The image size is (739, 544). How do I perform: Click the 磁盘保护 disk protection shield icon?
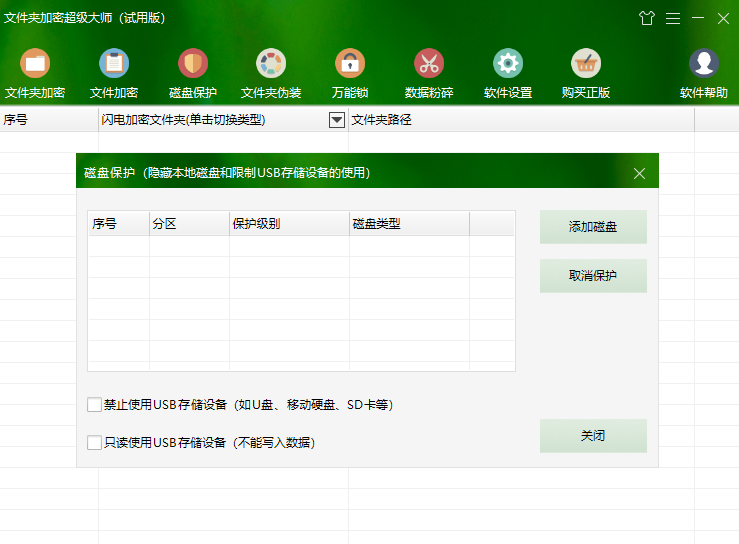(x=193, y=65)
